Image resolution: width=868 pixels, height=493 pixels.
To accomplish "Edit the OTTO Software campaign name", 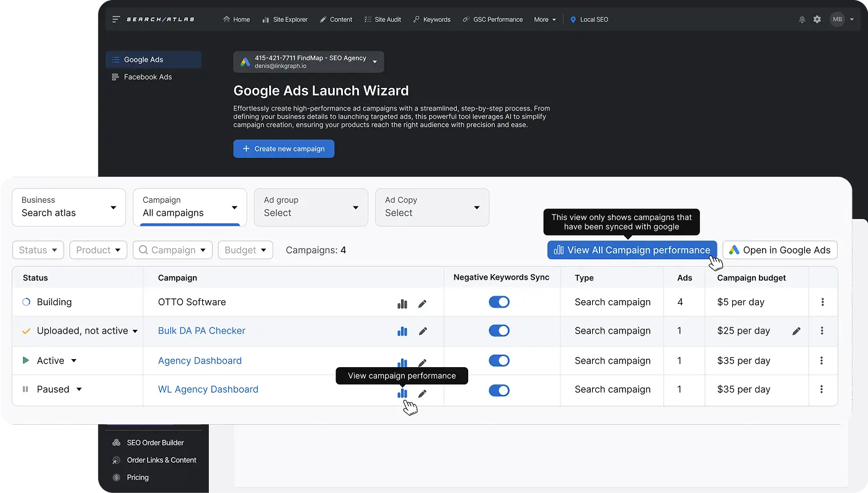I will 422,304.
